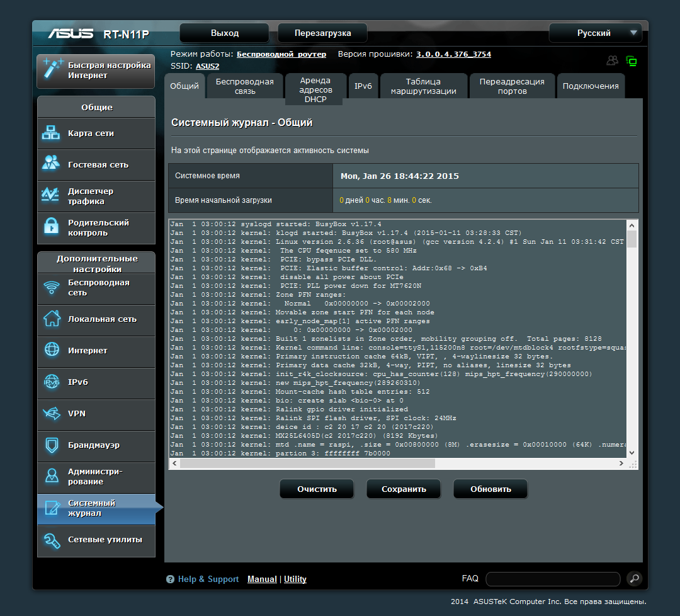The height and width of the screenshot is (616, 680).
Task: Click the log's horizontal scrollbar thumb
Action: [x=307, y=463]
